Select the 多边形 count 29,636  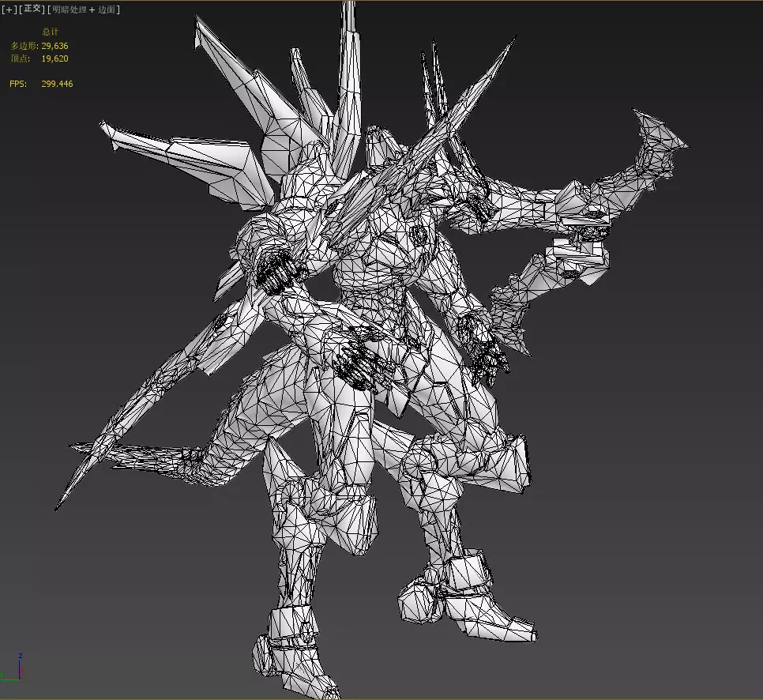coord(54,46)
